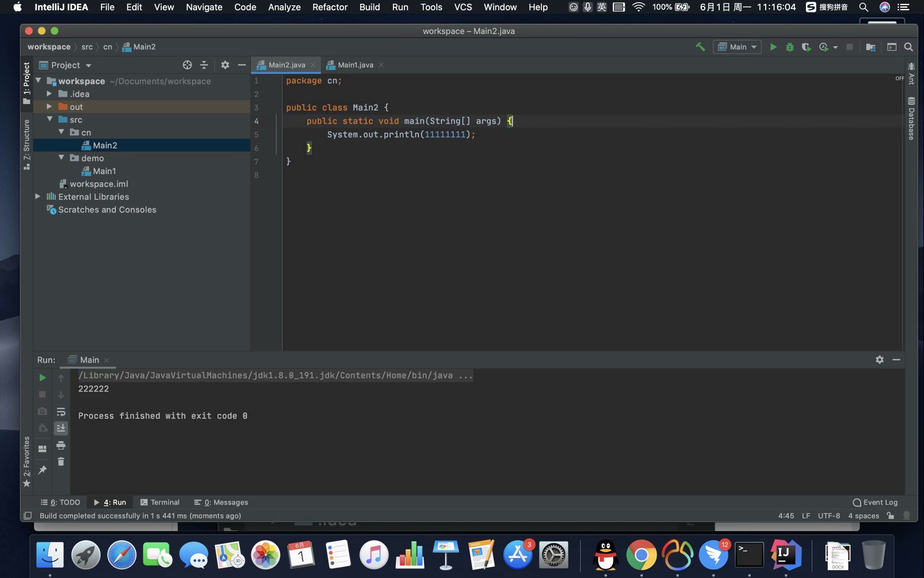Image resolution: width=924 pixels, height=578 pixels.
Task: Open the Terminal tool window tab
Action: click(x=160, y=502)
